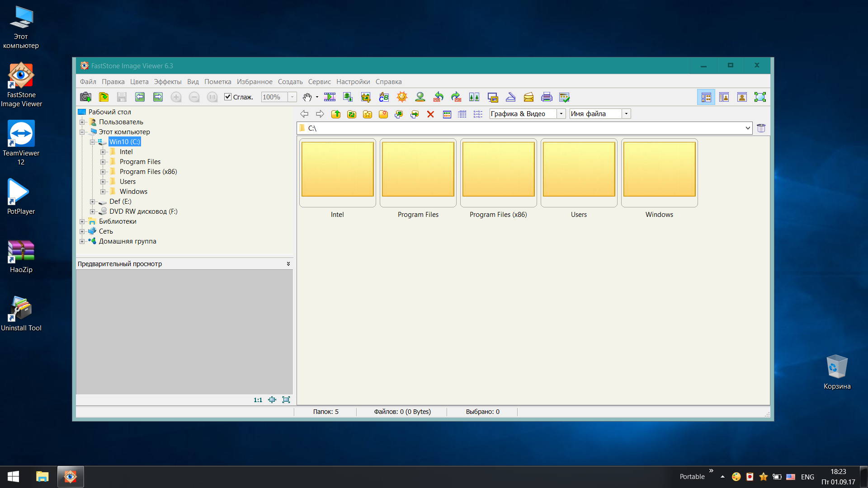
Task: Open the Сервис menu
Action: click(x=319, y=82)
